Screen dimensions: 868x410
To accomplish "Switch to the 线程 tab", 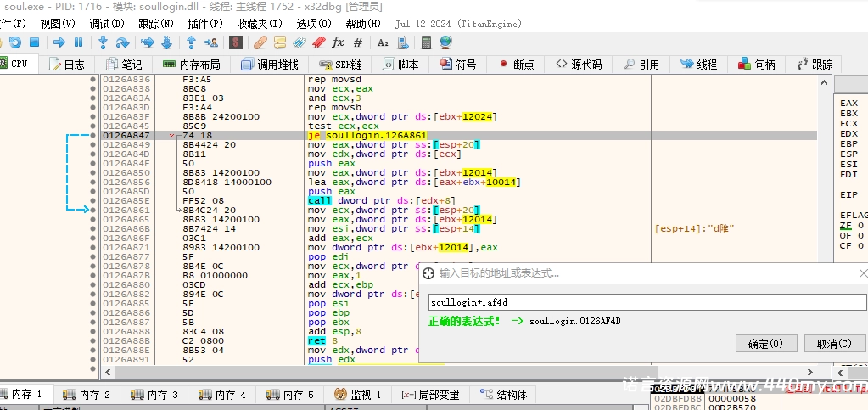I will click(698, 65).
